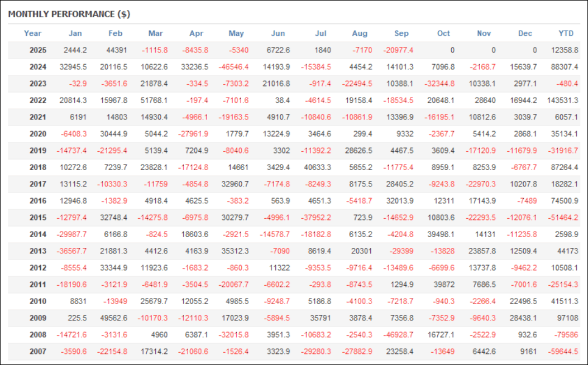Click the 2009 Feb value 49562.6
Image resolution: width=588 pixels, height=365 pixels.
tap(111, 318)
